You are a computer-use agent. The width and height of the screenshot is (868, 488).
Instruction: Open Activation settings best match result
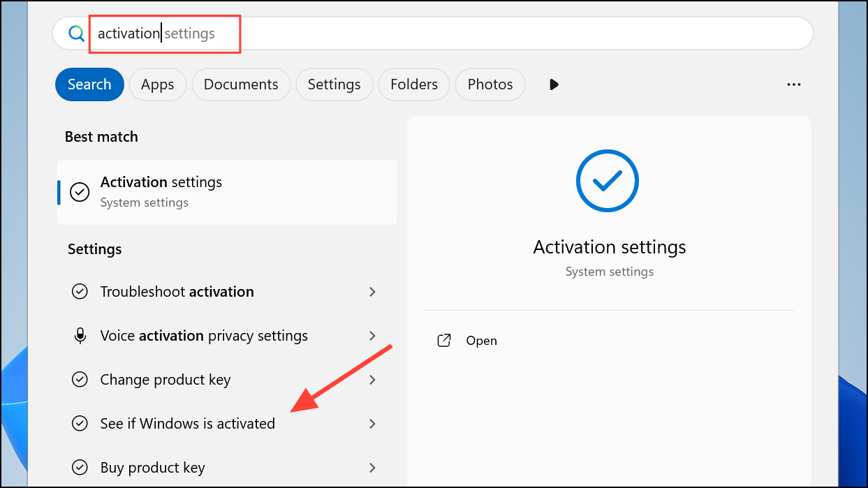tap(227, 192)
